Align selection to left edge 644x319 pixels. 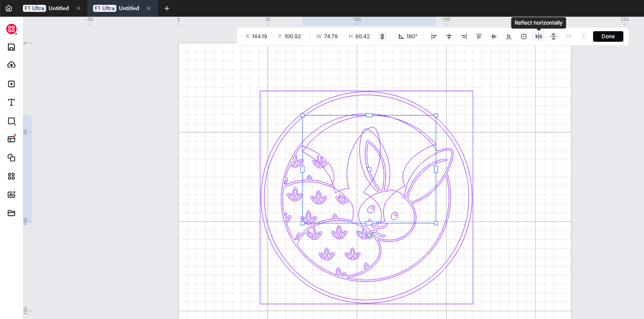[434, 36]
